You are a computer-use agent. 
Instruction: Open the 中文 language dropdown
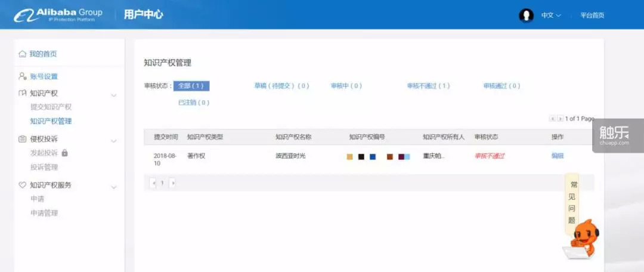[x=551, y=16]
